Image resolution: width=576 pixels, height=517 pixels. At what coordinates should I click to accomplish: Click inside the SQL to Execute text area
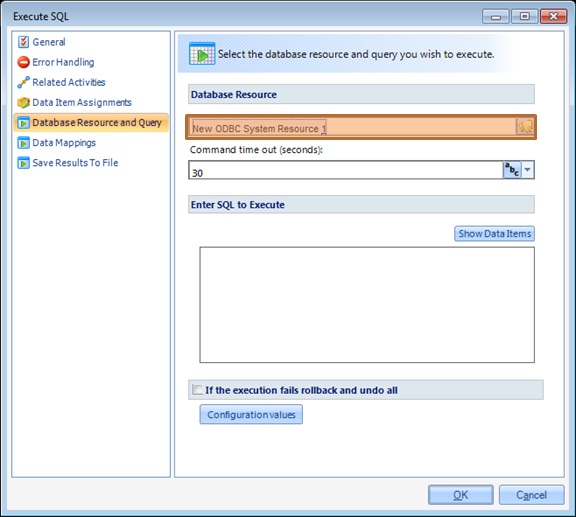pos(367,305)
